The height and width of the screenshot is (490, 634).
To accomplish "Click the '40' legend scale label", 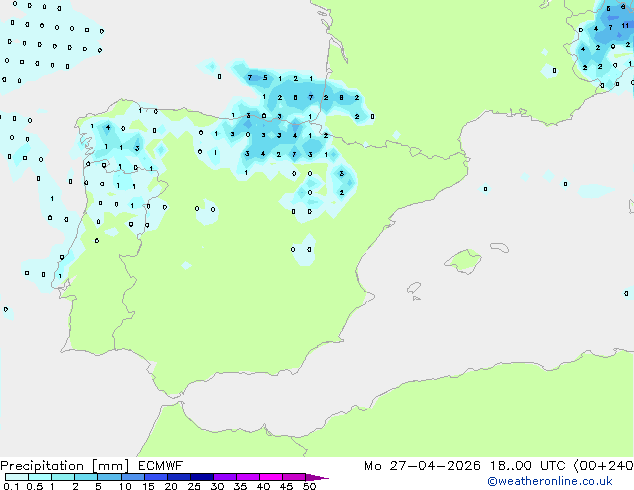I will 263,486.
